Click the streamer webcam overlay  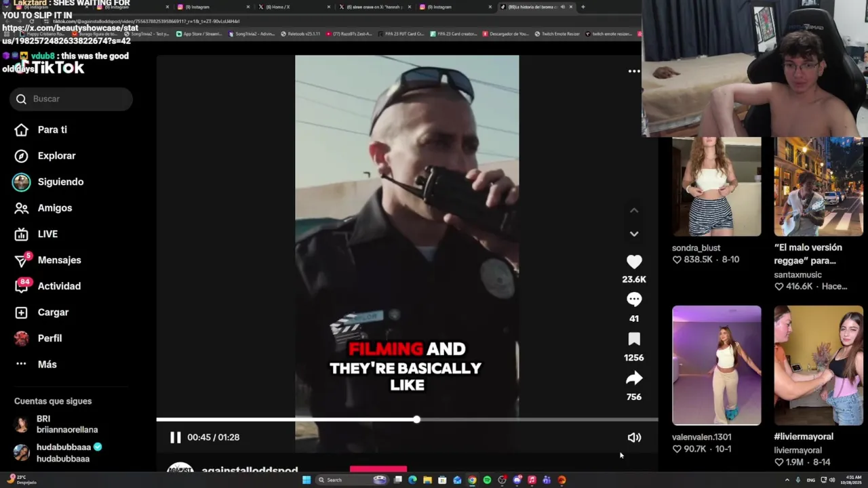(755, 68)
